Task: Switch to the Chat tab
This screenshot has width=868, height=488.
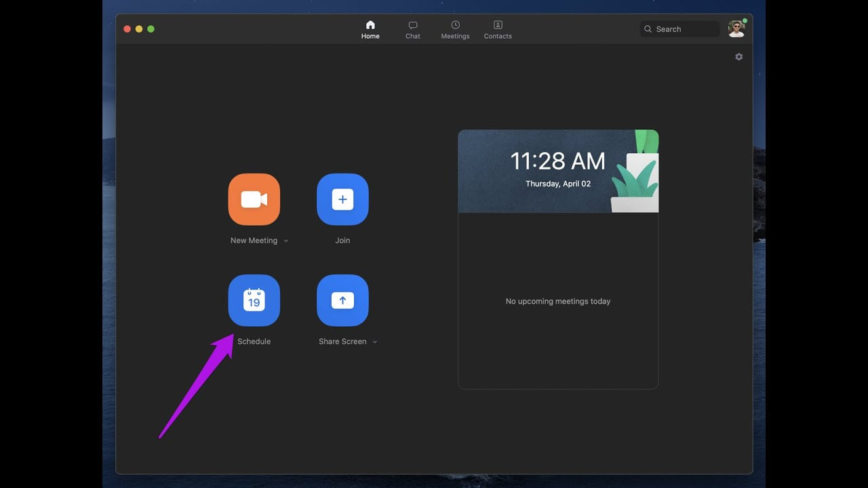Action: tap(412, 30)
